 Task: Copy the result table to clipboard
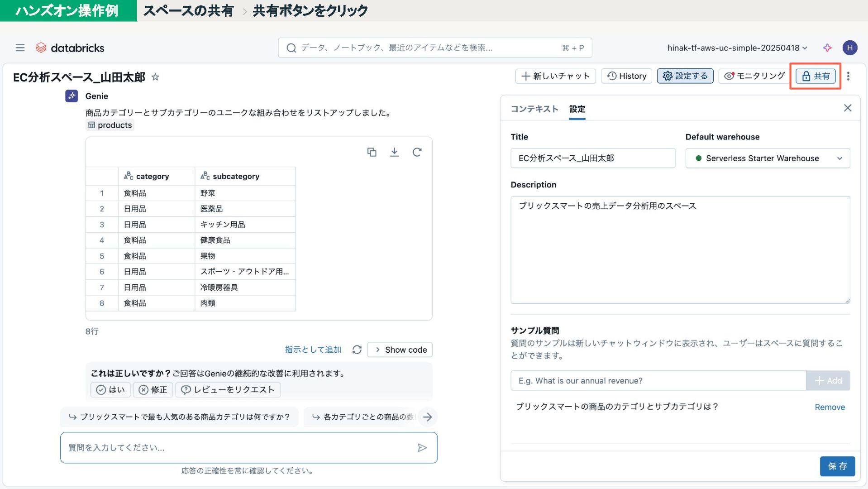372,152
